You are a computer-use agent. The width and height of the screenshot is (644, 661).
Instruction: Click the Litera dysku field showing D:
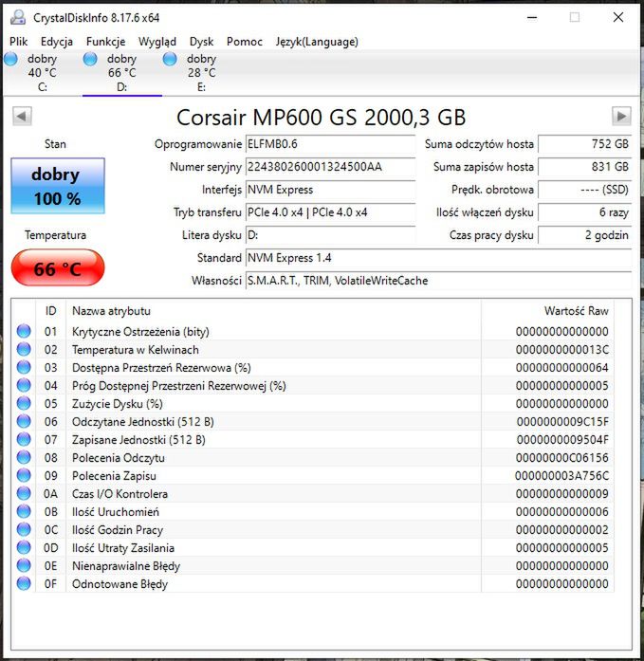pos(330,235)
